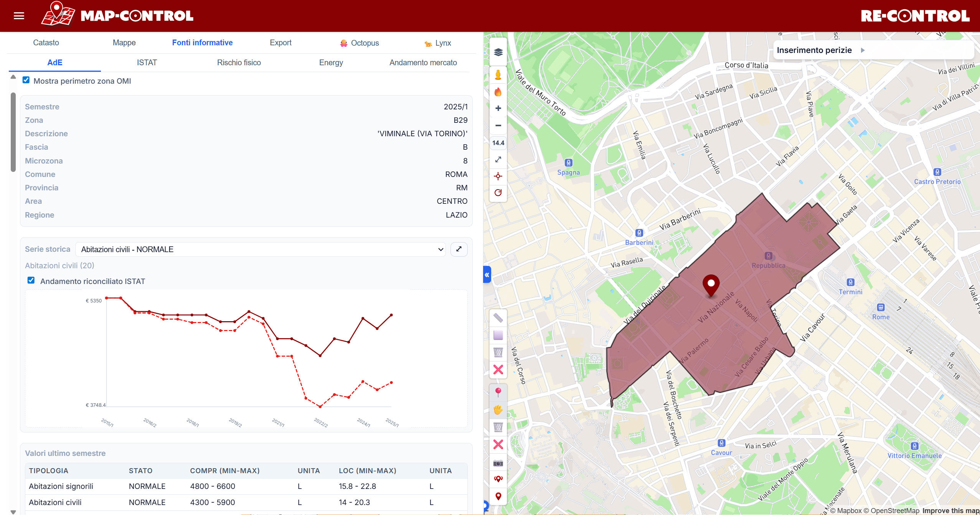Select the ruler measurement tool
980x515 pixels.
click(498, 318)
